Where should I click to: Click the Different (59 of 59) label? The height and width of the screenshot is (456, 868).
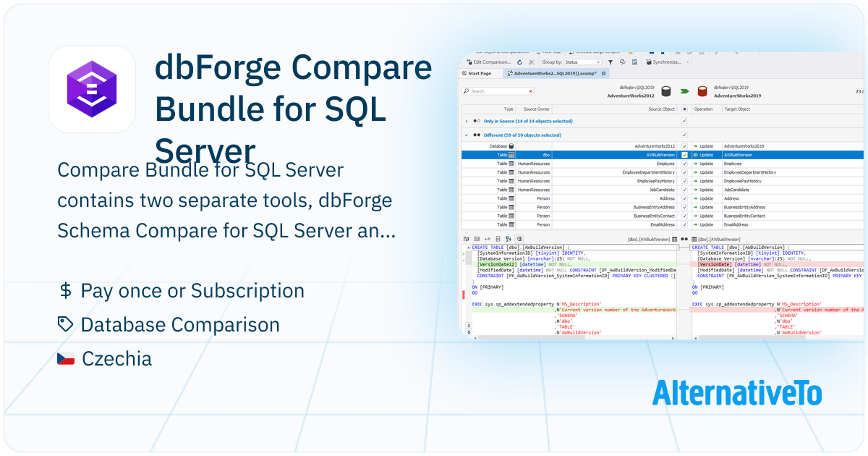tap(522, 135)
